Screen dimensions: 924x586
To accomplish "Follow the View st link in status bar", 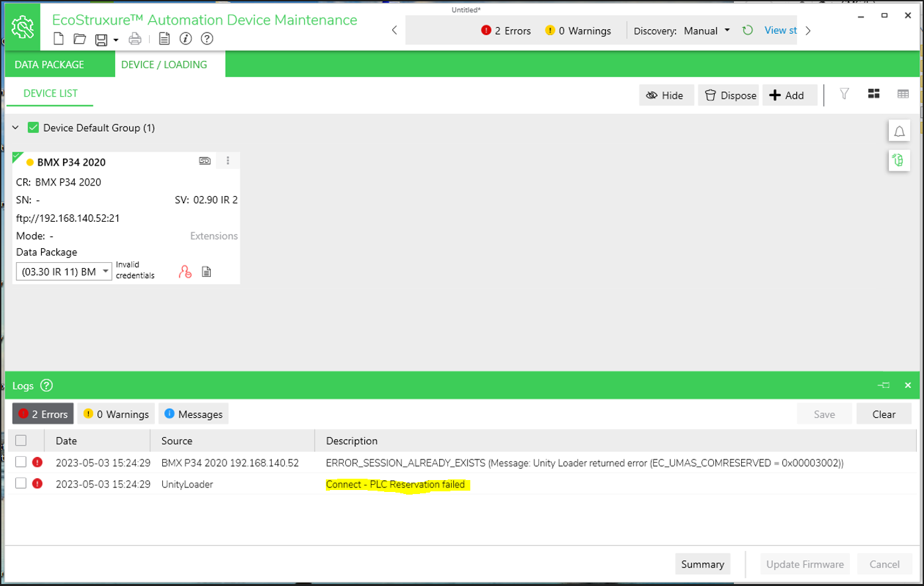I will pyautogui.click(x=781, y=30).
